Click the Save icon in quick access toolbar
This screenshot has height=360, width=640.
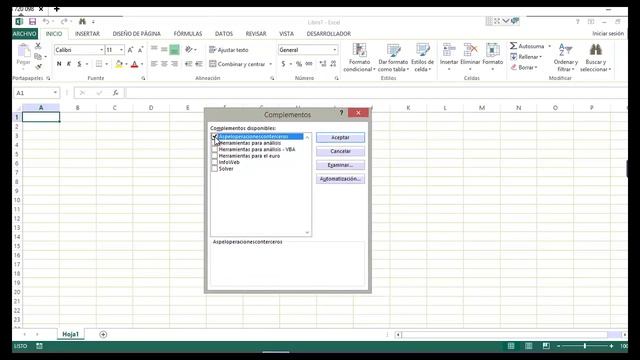point(32,22)
